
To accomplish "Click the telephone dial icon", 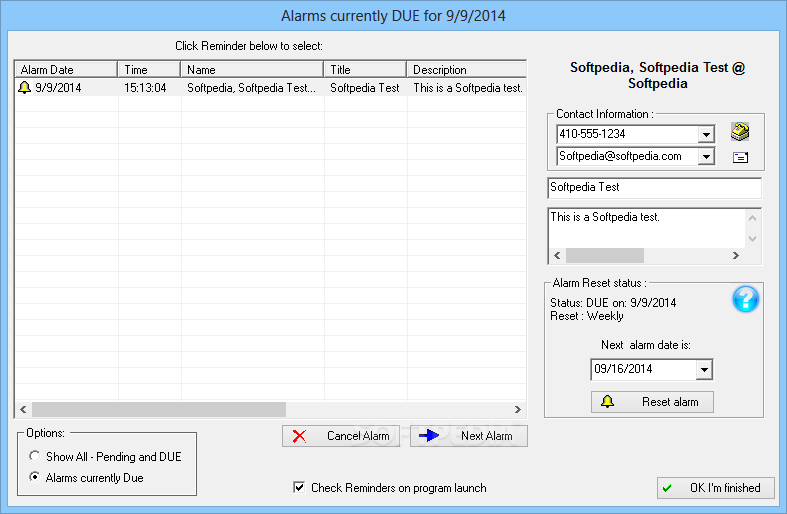I will coord(740,132).
